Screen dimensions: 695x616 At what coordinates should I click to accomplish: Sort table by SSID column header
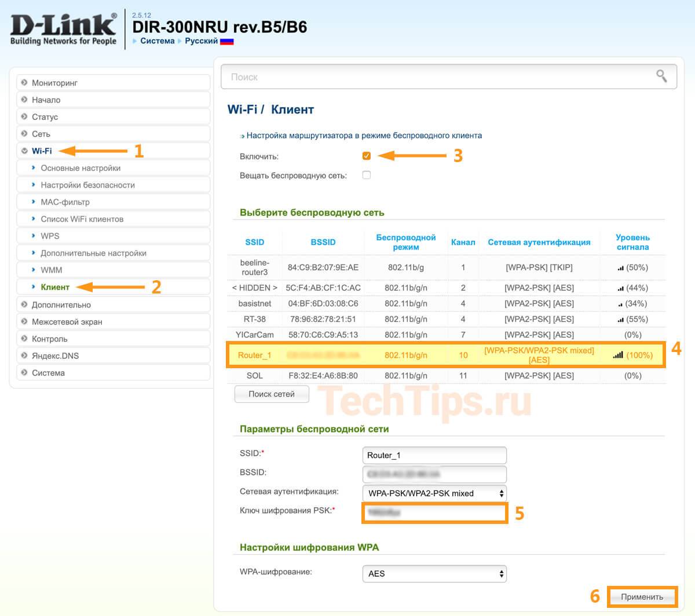tap(254, 242)
